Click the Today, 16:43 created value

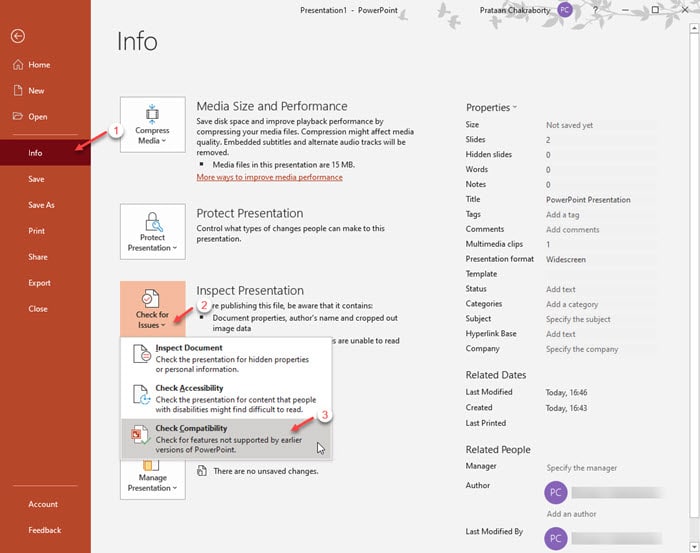pyautogui.click(x=566, y=408)
